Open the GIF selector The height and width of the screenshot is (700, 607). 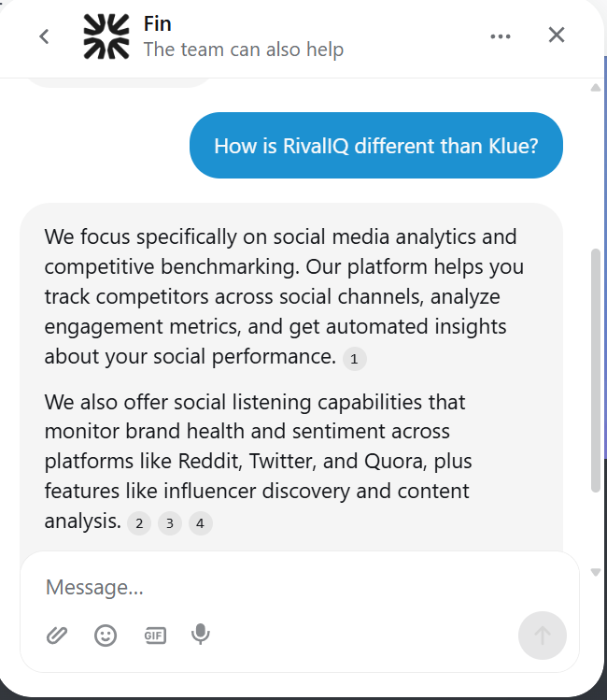154,636
